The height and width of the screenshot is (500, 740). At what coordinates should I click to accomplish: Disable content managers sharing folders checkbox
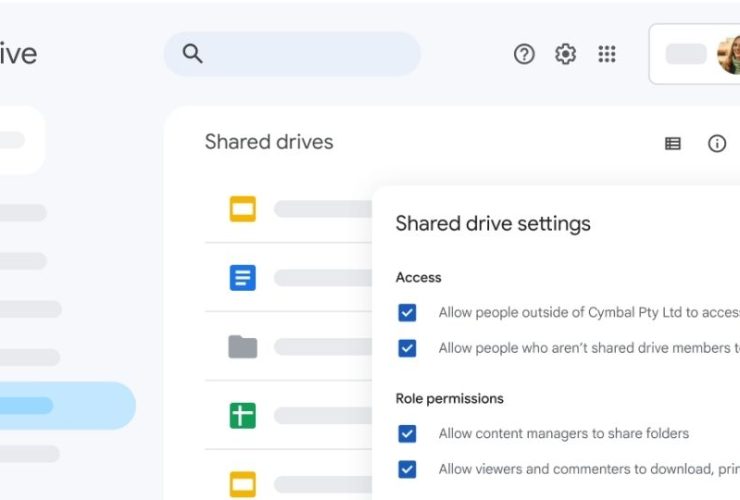[x=407, y=434]
